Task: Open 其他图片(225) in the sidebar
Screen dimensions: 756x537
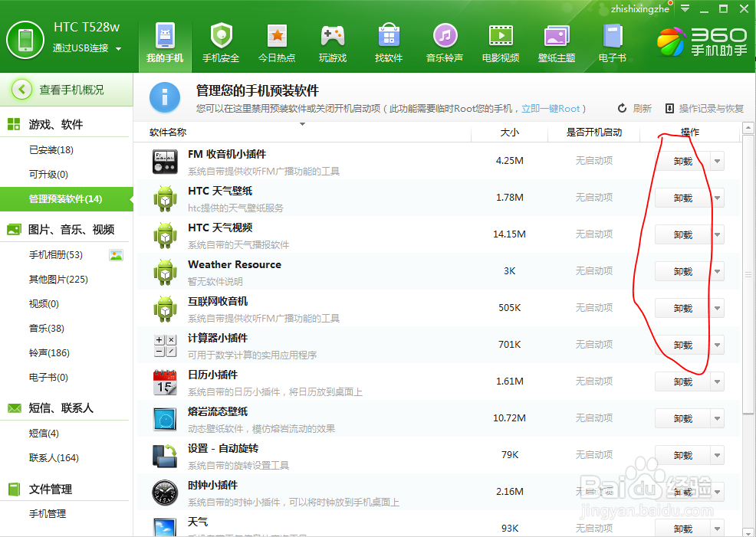Action: 58,280
